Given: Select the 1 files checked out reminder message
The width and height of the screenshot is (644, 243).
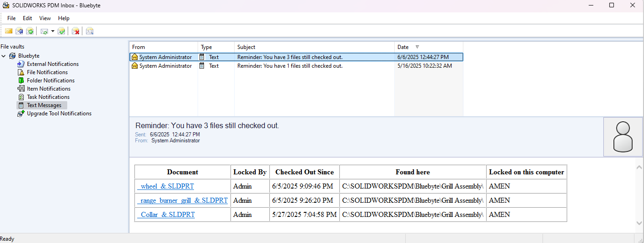Looking at the screenshot, I should (x=296, y=66).
